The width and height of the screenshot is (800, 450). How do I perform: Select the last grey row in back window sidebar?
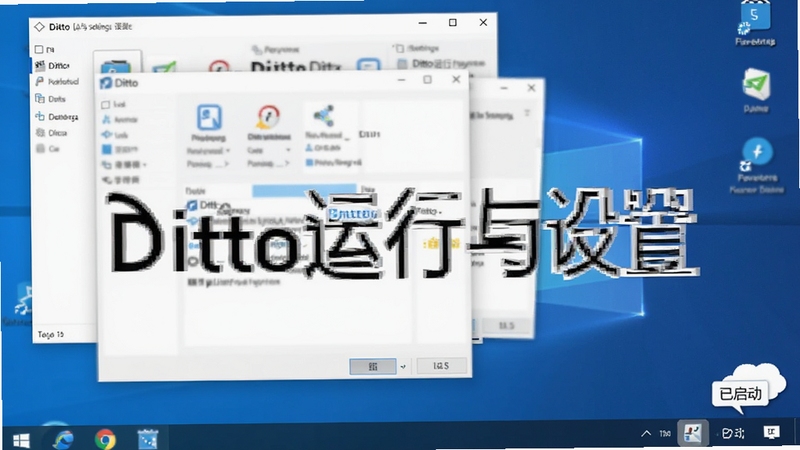click(x=47, y=148)
